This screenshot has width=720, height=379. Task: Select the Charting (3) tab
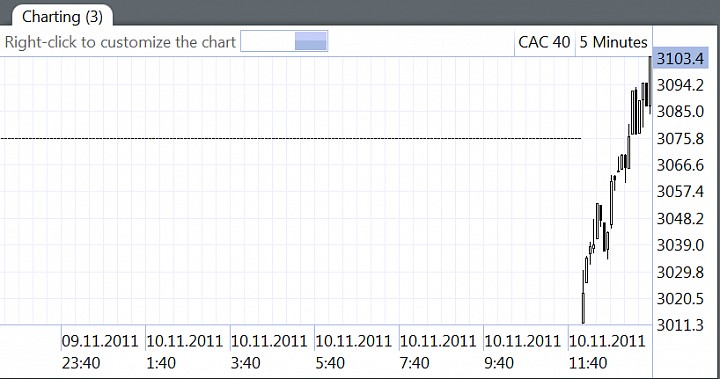click(x=62, y=17)
